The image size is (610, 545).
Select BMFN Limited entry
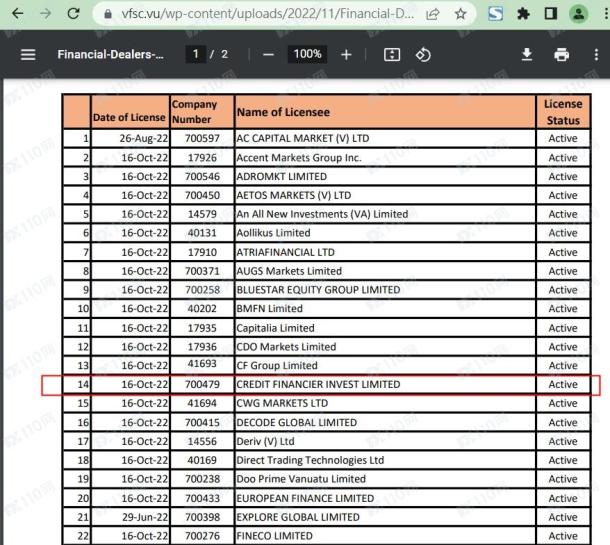(x=270, y=308)
